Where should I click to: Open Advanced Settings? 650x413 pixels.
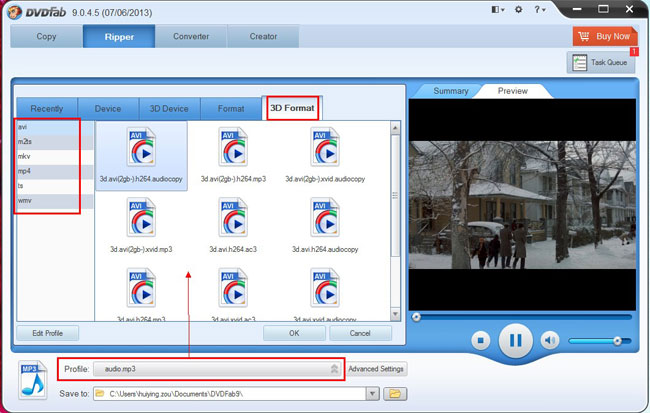pos(376,369)
